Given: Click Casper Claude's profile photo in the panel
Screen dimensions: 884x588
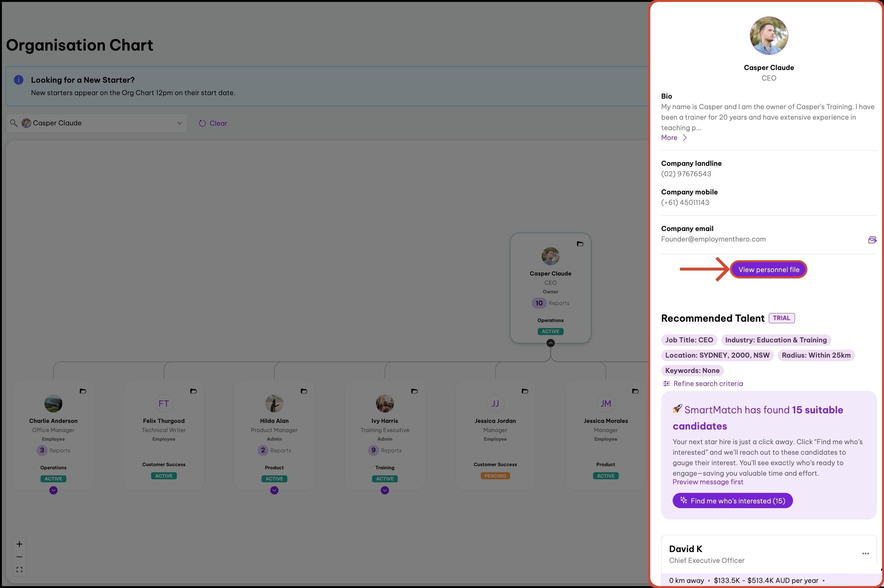Looking at the screenshot, I should pos(768,36).
